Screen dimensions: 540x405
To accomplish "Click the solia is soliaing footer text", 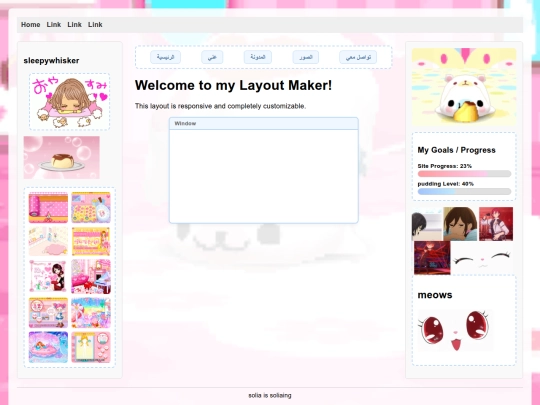I will (270, 395).
